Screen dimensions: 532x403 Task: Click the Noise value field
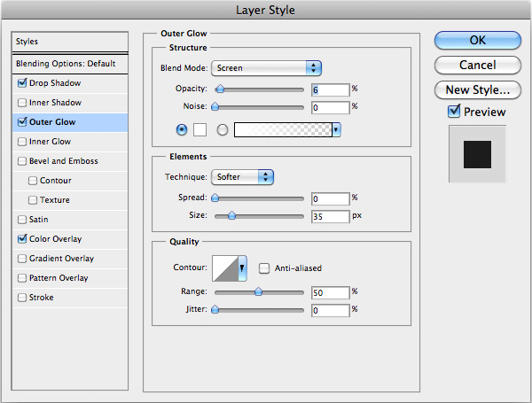(330, 108)
